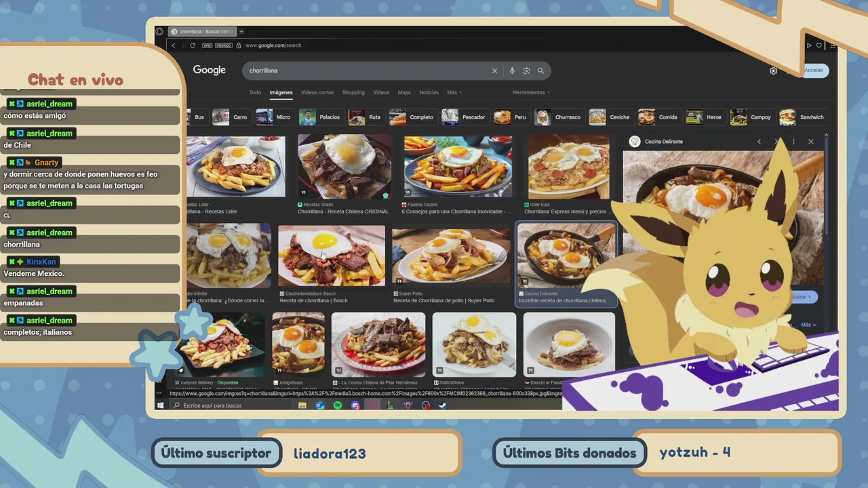Go back with the browser back arrow
This screenshot has height=488, width=868.
(x=174, y=45)
